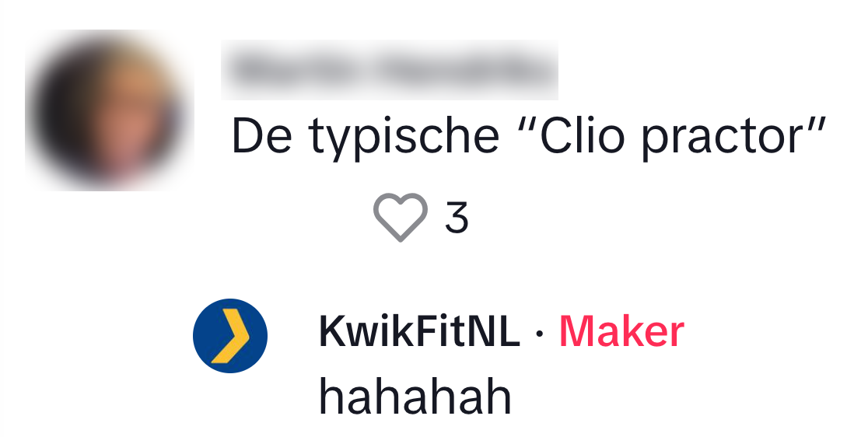
Task: Select the "De typische Clio practor" comment text
Action: (529, 137)
